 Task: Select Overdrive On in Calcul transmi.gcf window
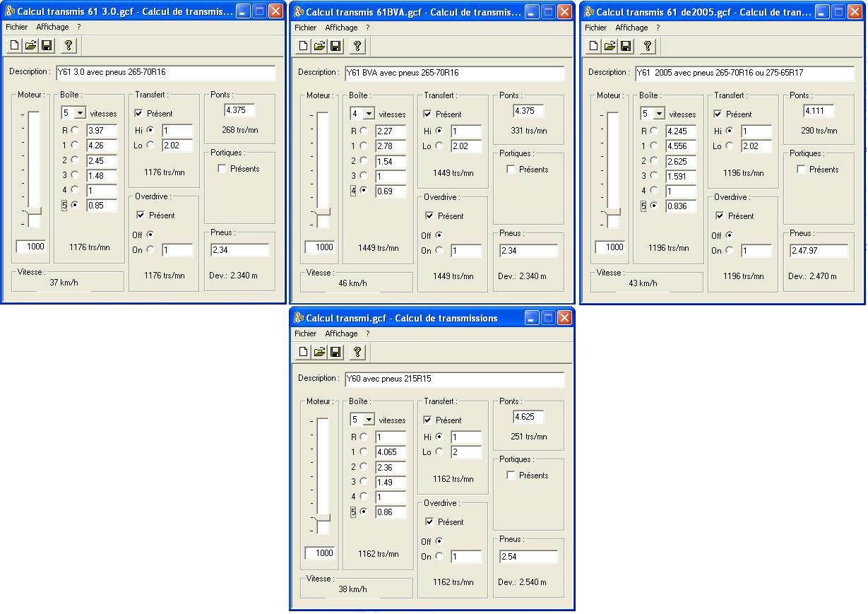[439, 556]
